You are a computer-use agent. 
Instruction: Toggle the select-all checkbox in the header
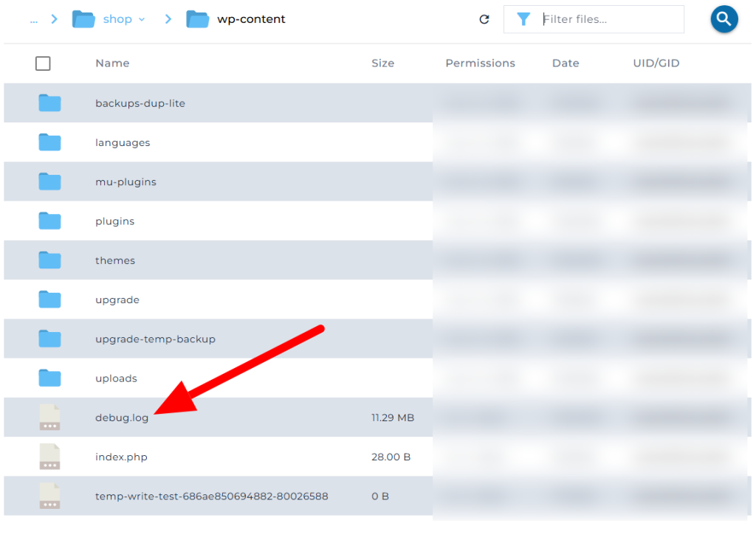pyautogui.click(x=43, y=63)
